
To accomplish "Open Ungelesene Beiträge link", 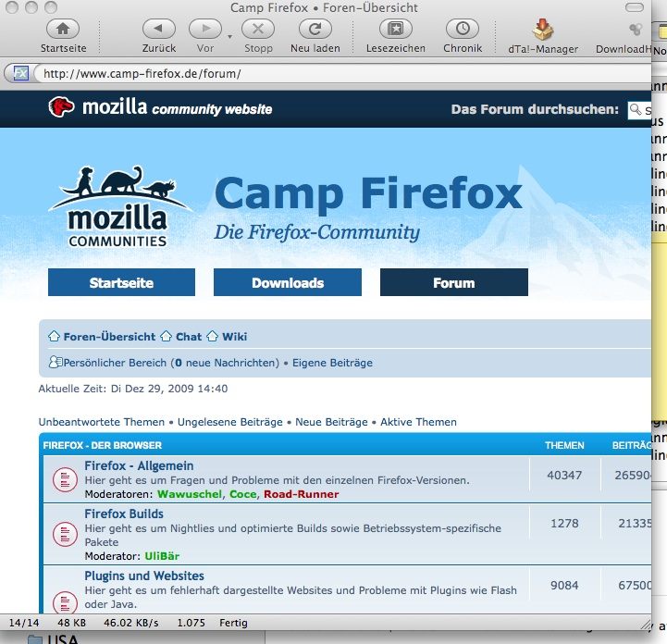I will click(229, 422).
